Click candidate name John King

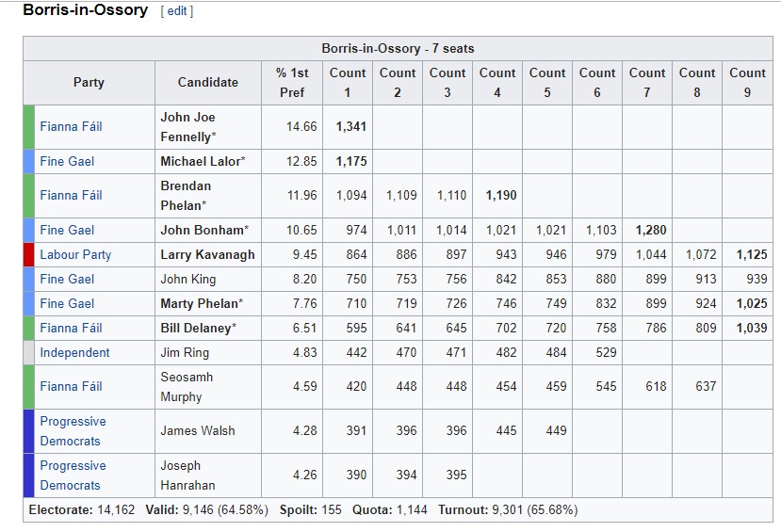pyautogui.click(x=188, y=280)
